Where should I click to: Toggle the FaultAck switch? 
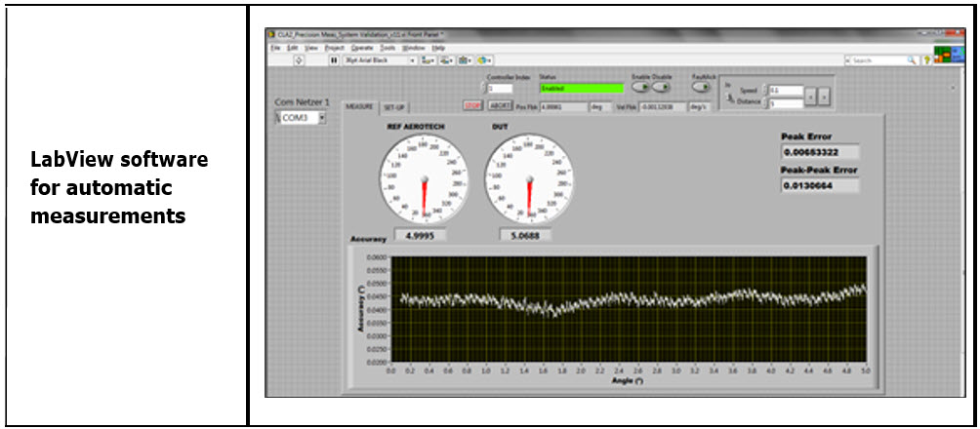701,87
